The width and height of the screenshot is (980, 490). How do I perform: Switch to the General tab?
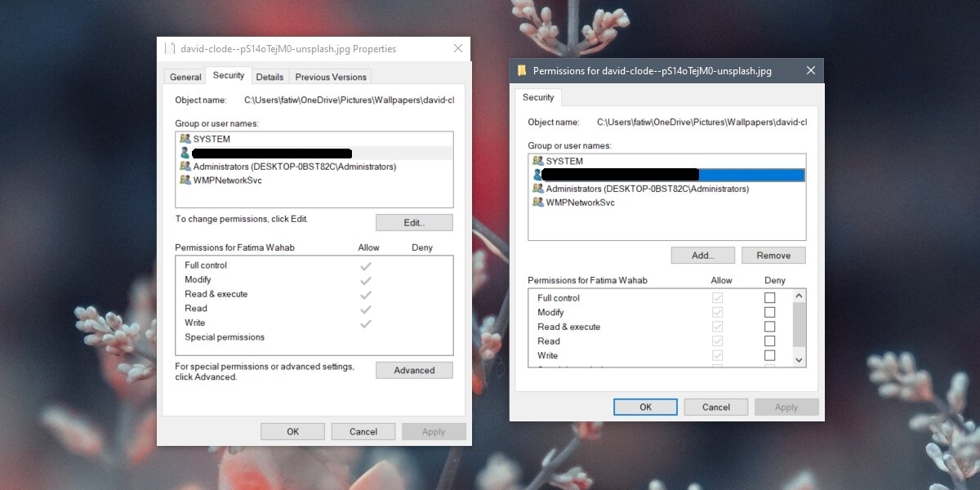(185, 76)
